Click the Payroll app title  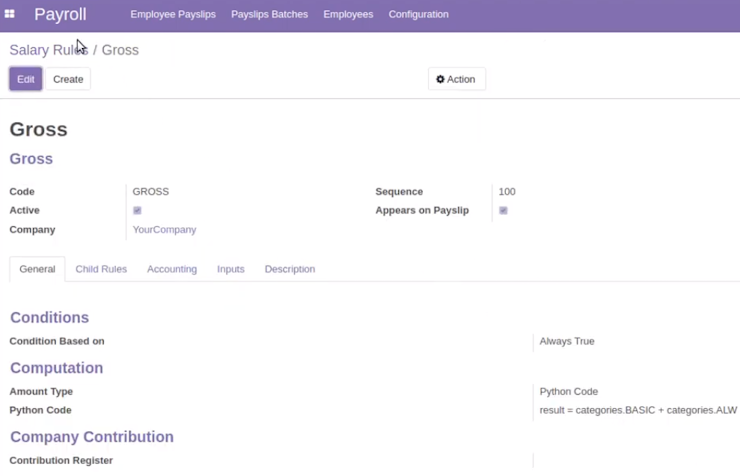click(60, 14)
